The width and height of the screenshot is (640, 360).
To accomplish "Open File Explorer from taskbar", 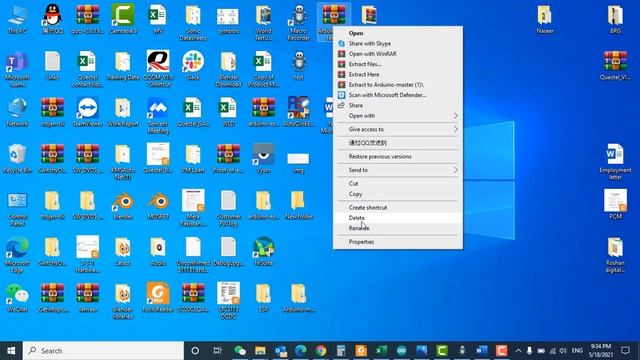I will coord(260,351).
